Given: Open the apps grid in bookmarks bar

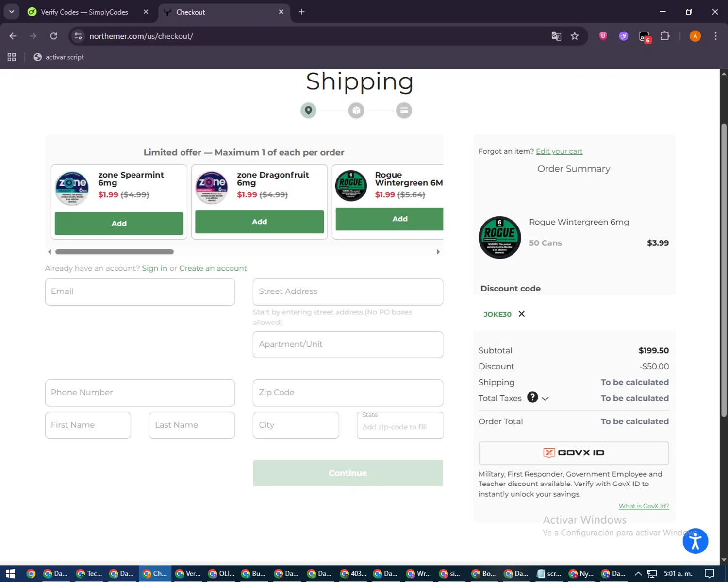Looking at the screenshot, I should (12, 57).
